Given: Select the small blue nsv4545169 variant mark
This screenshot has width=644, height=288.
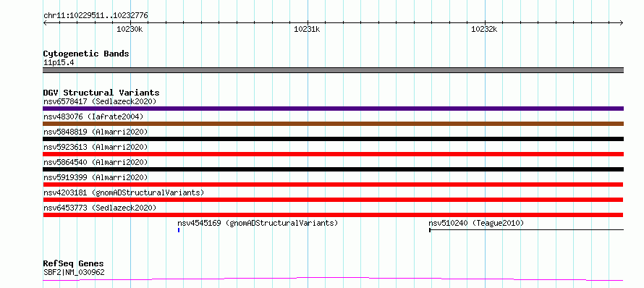Looking at the screenshot, I should click(179, 230).
